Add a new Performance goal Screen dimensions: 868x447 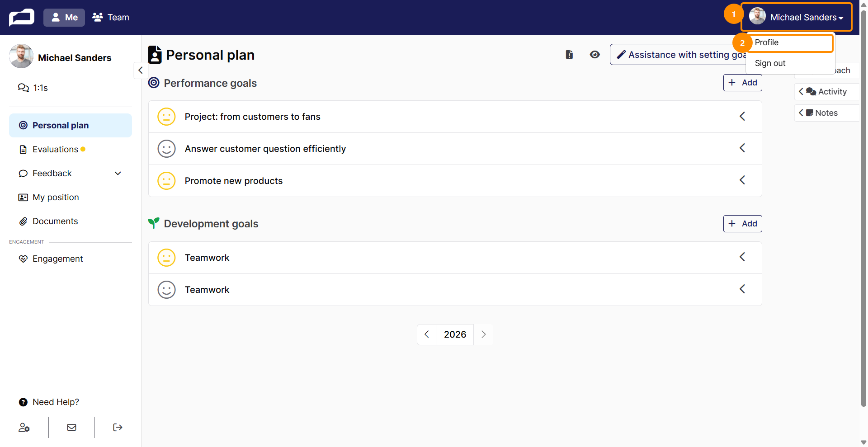(x=742, y=83)
